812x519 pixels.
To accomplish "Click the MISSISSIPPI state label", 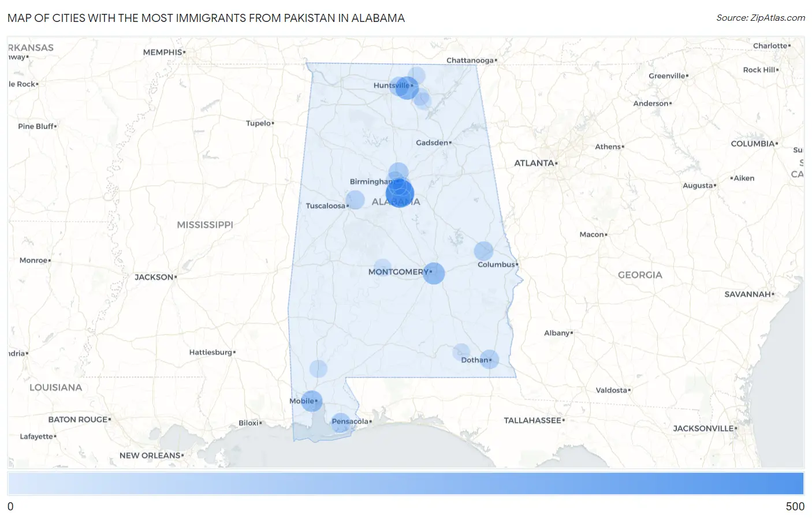I will 205,225.
